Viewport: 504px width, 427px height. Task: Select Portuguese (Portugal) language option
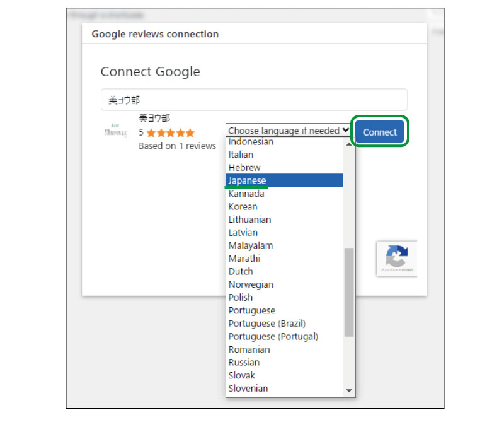(x=273, y=337)
